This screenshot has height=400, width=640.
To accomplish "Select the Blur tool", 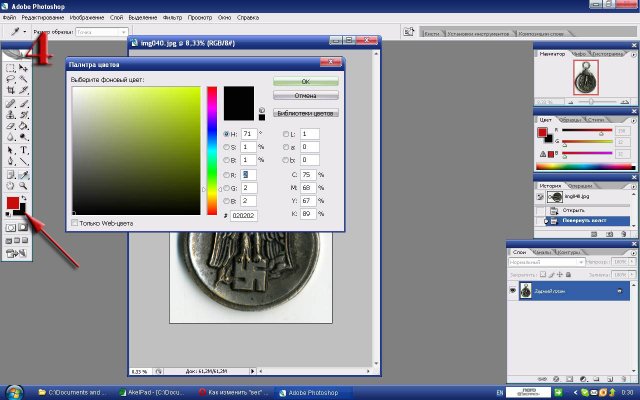I will pyautogui.click(x=11, y=137).
